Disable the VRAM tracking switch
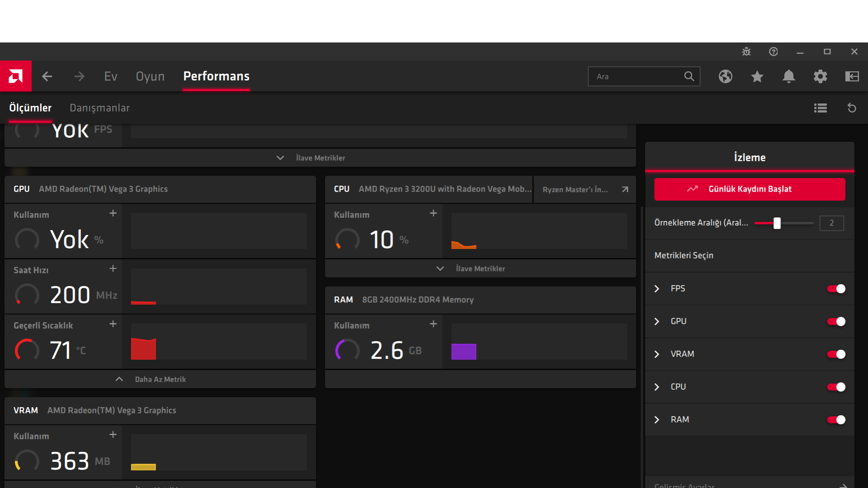 [x=836, y=354]
